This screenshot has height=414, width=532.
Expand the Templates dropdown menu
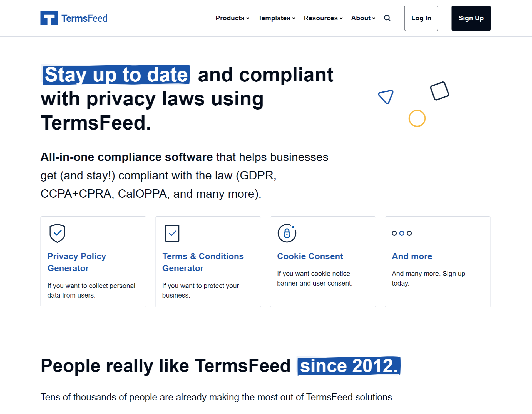(x=277, y=18)
